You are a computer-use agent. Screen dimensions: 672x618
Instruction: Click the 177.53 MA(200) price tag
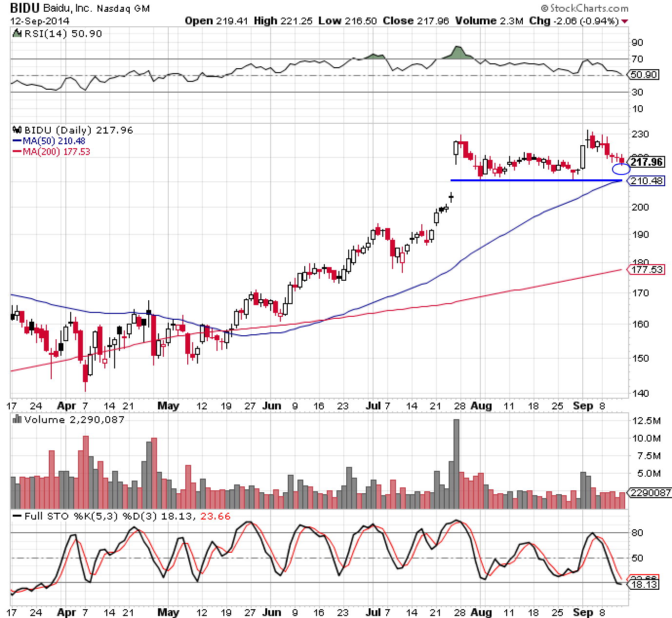coord(646,269)
